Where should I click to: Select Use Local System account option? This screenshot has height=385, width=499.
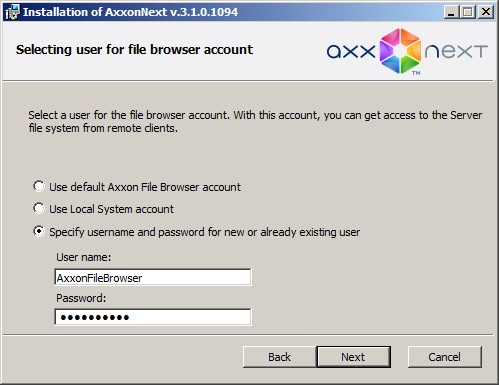tap(39, 208)
